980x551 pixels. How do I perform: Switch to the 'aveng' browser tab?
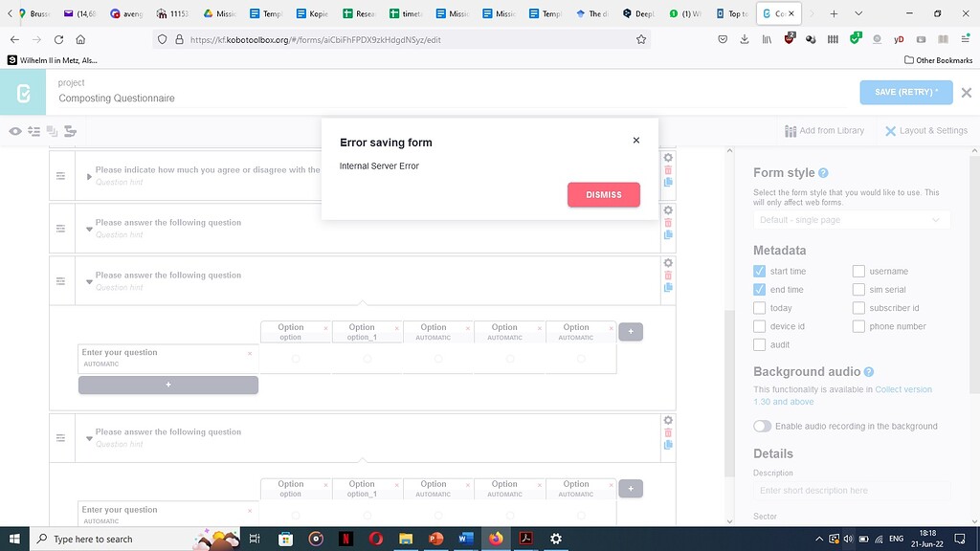[127, 13]
